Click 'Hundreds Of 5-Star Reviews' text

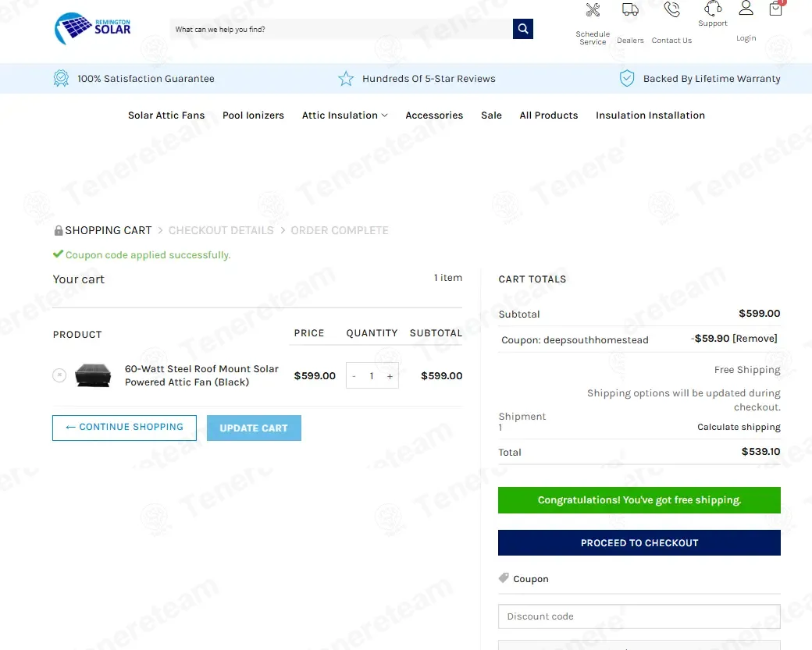(x=429, y=79)
